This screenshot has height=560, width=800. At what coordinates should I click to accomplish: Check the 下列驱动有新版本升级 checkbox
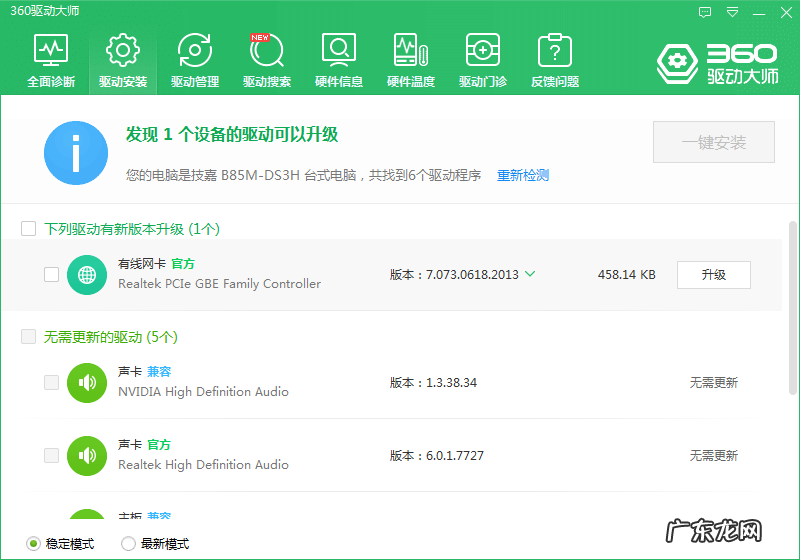point(29,228)
